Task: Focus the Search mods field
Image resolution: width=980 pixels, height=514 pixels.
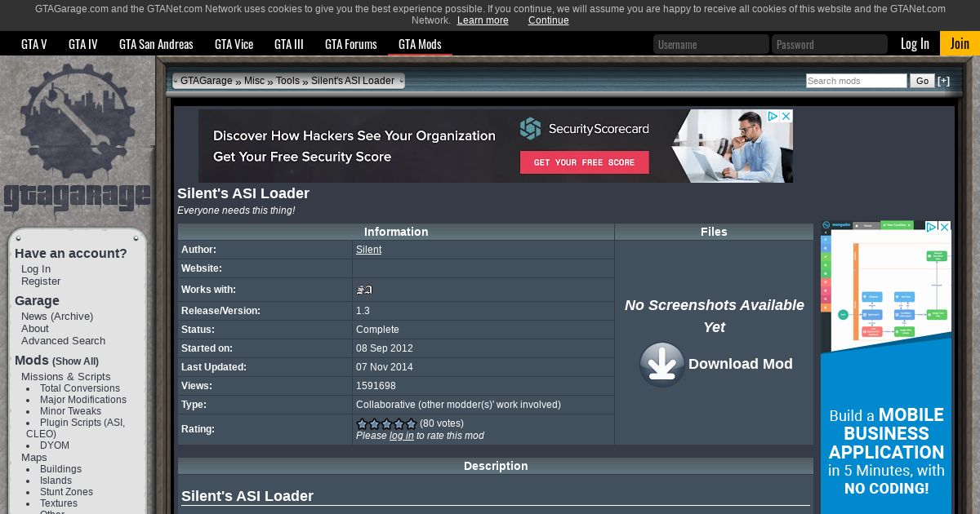Action: click(x=857, y=81)
